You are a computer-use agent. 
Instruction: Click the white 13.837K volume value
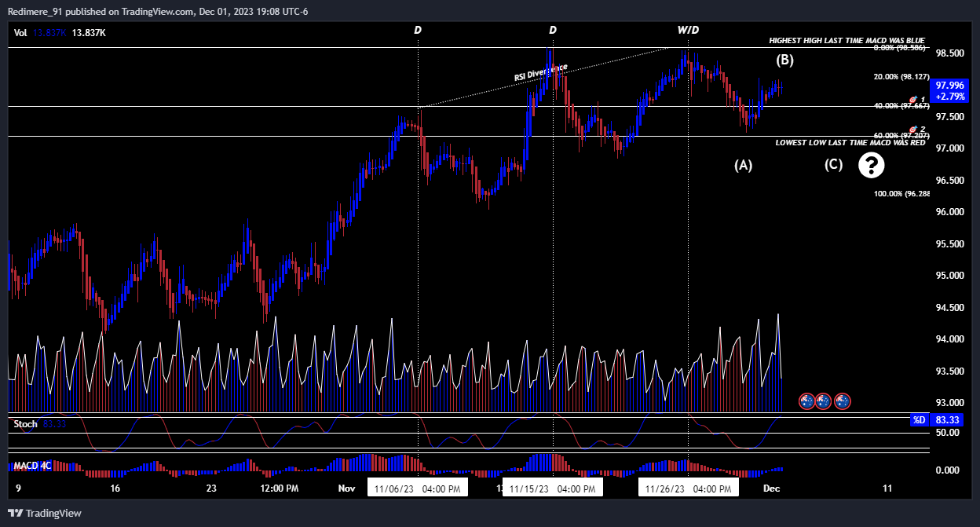[89, 32]
